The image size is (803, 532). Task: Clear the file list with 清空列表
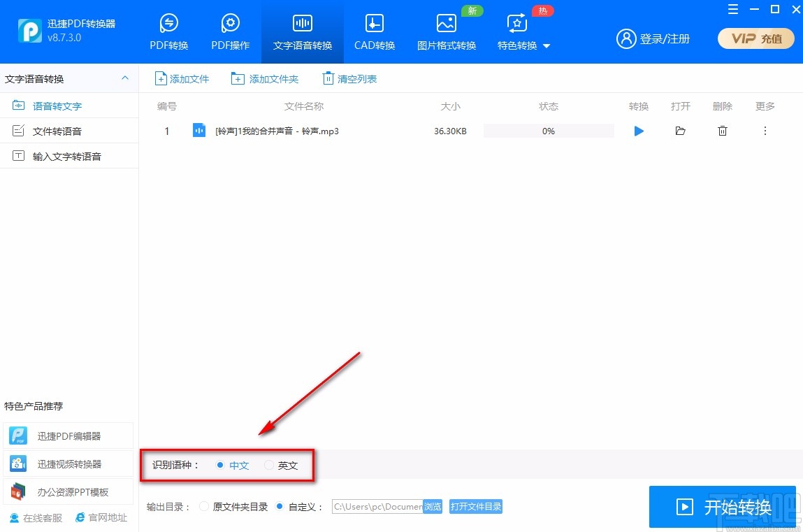click(x=349, y=78)
